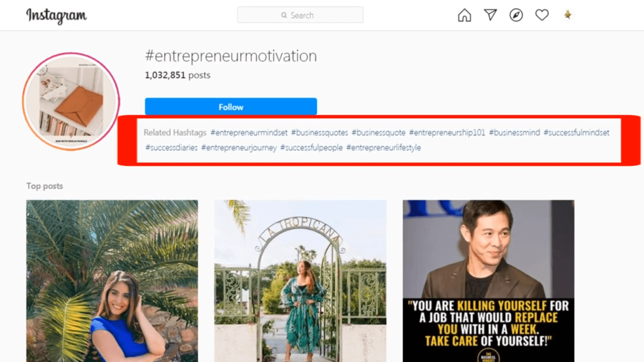Select the #businessquote hashtag link
Screen dimensions: 644x362
(x=379, y=133)
